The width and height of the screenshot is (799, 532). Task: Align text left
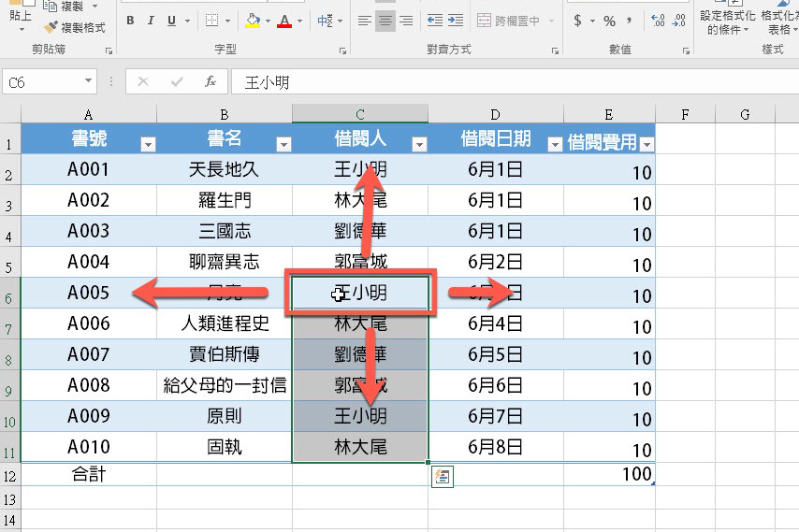(x=364, y=21)
